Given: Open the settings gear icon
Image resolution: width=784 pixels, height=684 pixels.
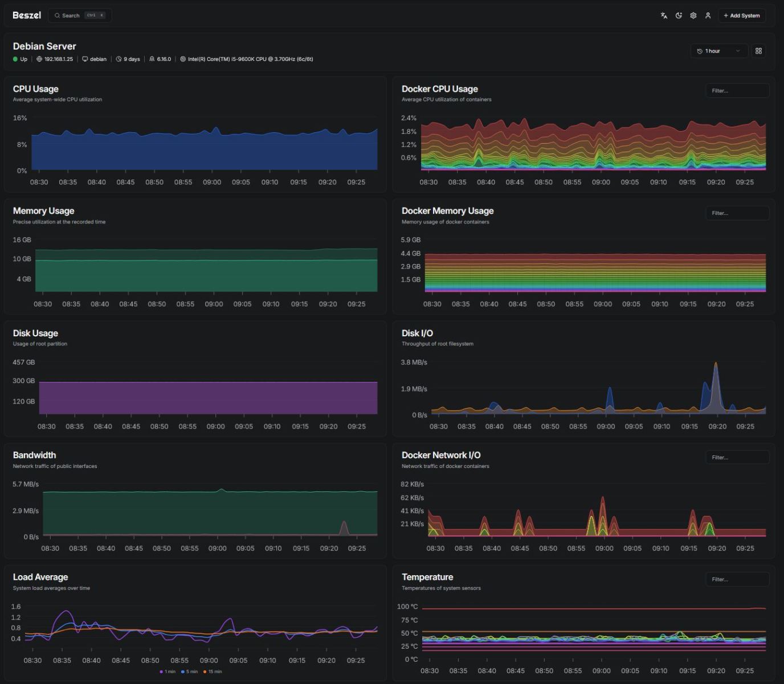Looking at the screenshot, I should (693, 15).
